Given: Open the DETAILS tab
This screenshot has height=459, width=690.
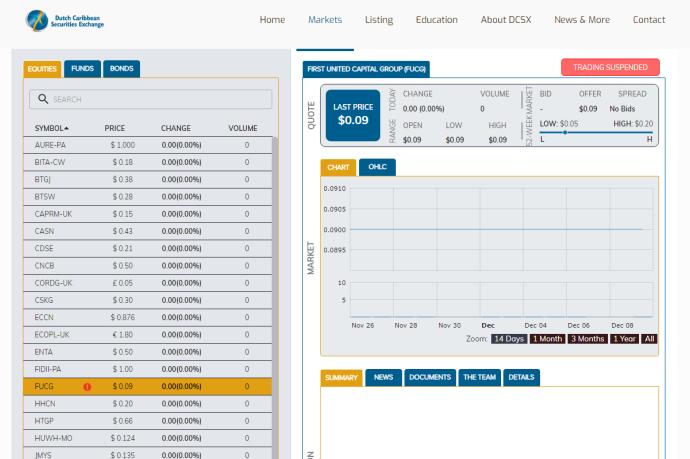Looking at the screenshot, I should click(x=521, y=377).
